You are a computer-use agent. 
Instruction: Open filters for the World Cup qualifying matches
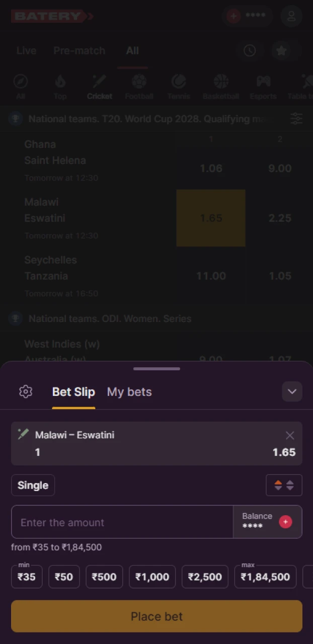[x=296, y=119]
